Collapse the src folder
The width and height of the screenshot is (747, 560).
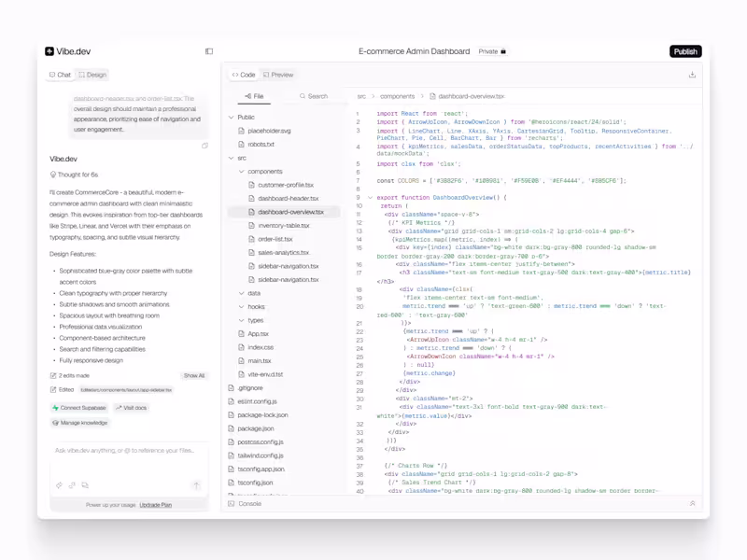[x=231, y=158]
